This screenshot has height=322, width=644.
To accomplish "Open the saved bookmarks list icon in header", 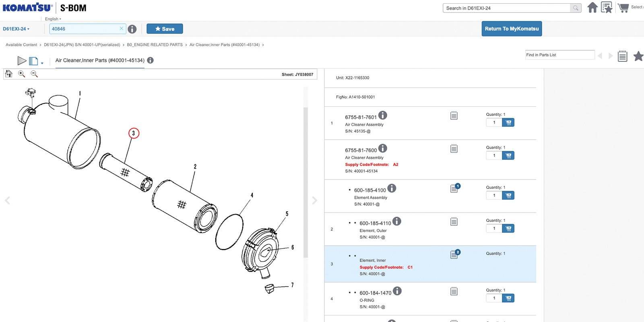I will pyautogui.click(x=607, y=8).
